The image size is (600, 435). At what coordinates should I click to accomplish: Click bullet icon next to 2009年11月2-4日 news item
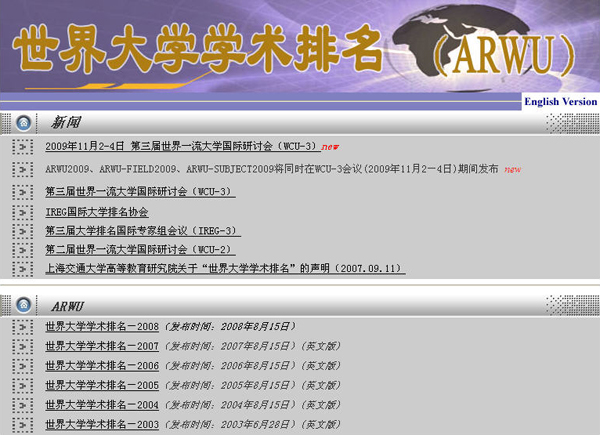pos(23,147)
